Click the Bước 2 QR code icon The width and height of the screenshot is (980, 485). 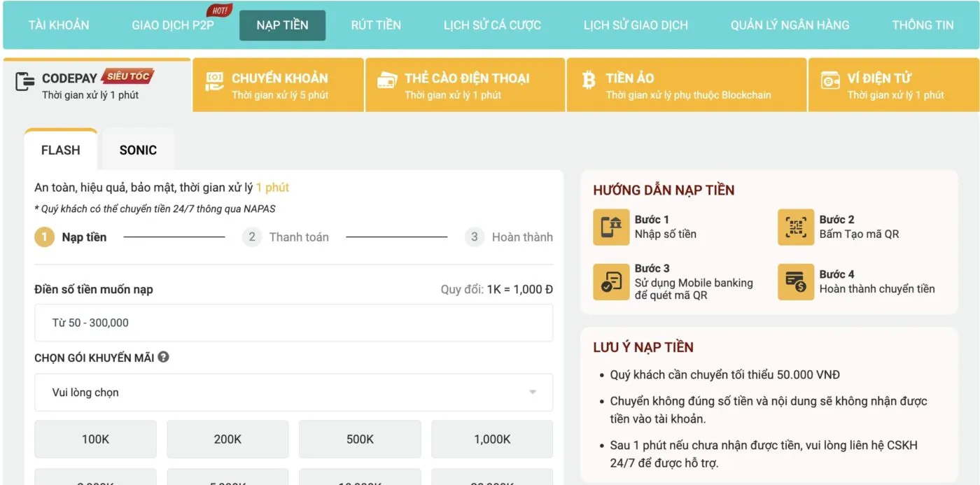(x=796, y=227)
